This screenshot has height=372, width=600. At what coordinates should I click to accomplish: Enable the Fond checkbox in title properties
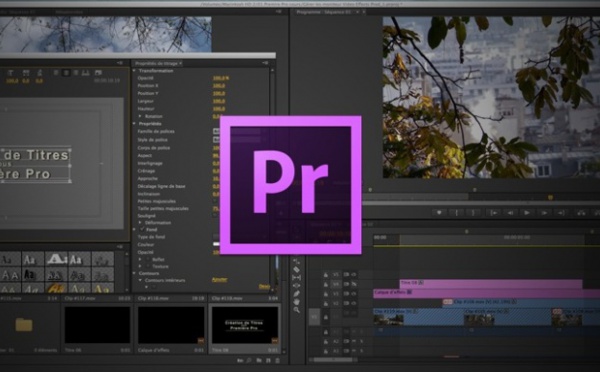point(142,229)
